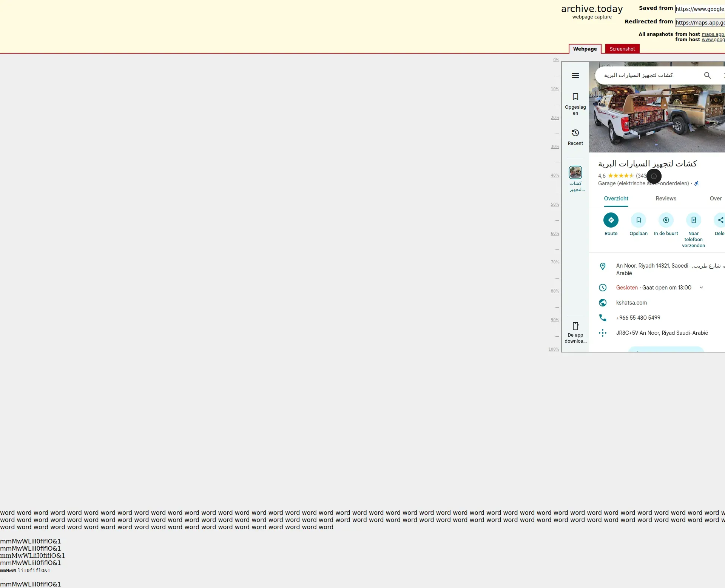The image size is (725, 588).
Task: Switch to the archive Screenshot tab
Action: [x=622, y=49]
